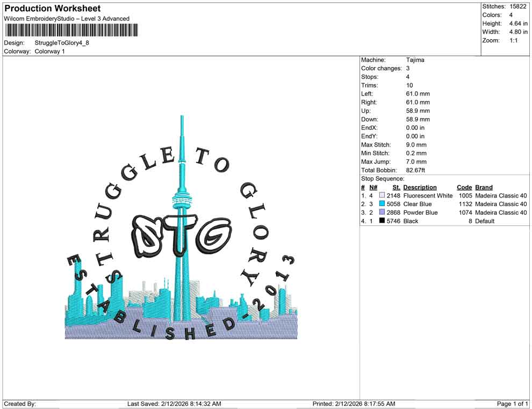Viewport: 532px width, 409px height.
Task: Click the 'Black' description text in stop 4
Action: click(x=411, y=221)
